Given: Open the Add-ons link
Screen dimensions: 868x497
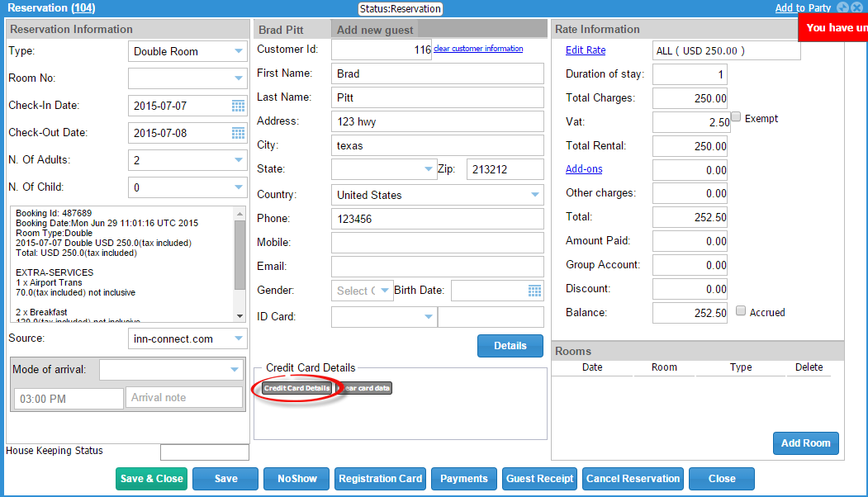Looking at the screenshot, I should pos(584,169).
